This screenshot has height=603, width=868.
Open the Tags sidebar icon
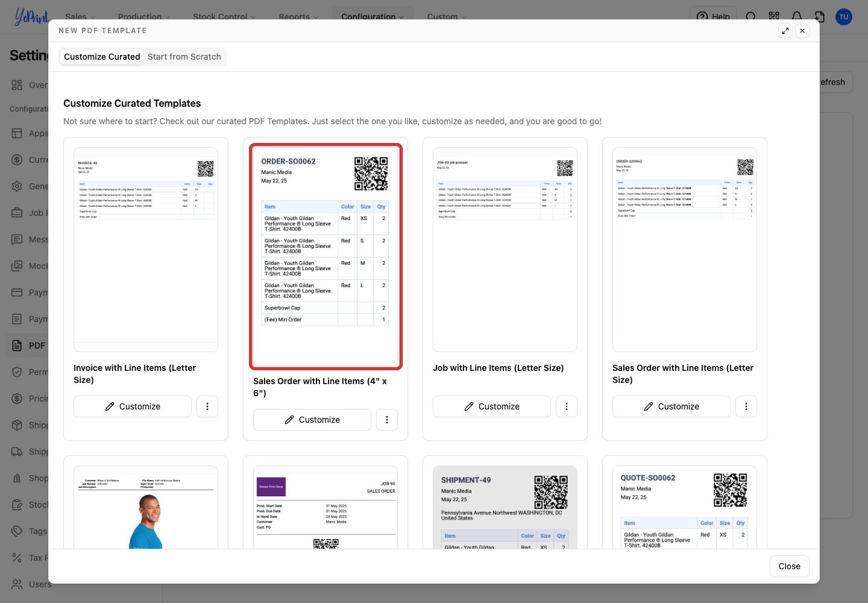tap(17, 531)
